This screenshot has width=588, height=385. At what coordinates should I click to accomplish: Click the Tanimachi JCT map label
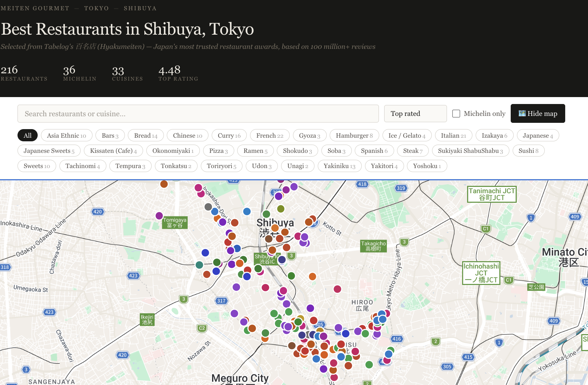pyautogui.click(x=492, y=194)
